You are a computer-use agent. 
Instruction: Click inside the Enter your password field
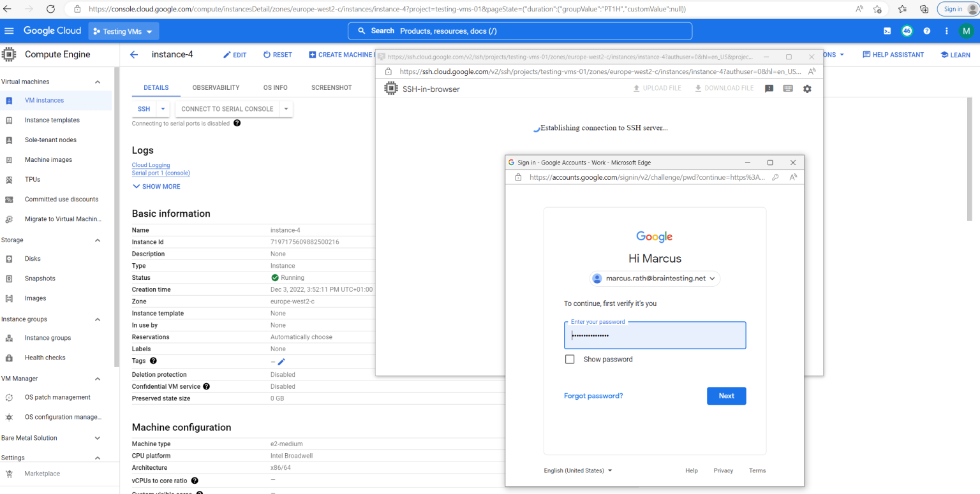tap(654, 336)
